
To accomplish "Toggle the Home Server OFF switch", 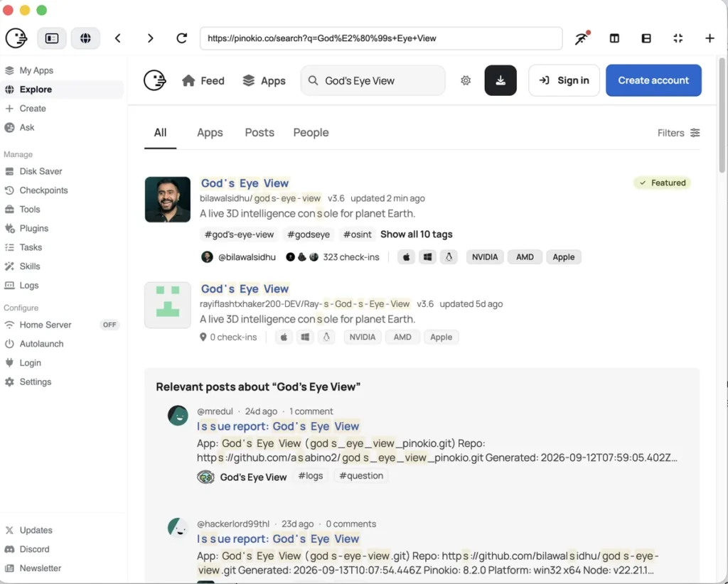I will (x=109, y=325).
